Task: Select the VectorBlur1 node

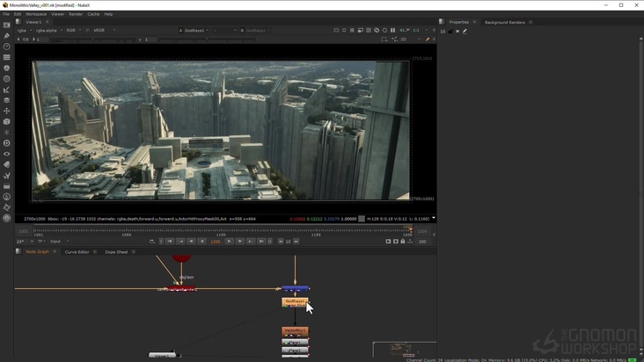Action: tap(295, 331)
